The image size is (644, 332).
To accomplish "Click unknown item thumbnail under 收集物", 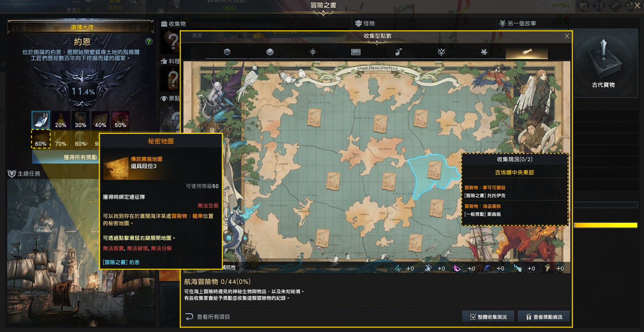I will 171,41.
